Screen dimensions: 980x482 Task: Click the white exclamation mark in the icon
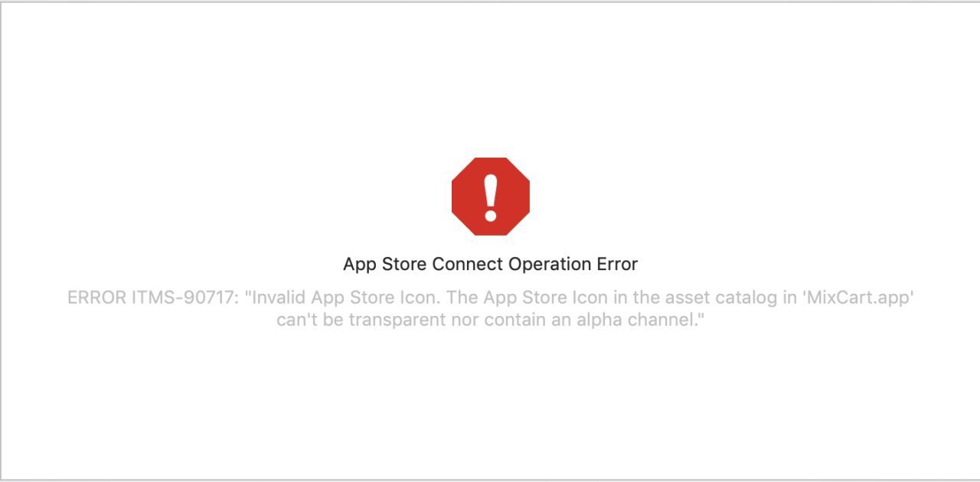490,196
